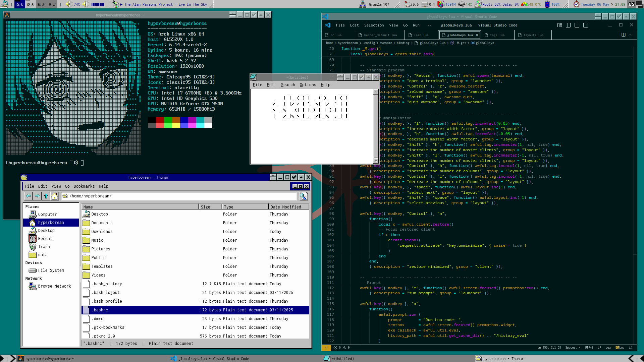The image size is (644, 362).
Task: Open VS Code editor More Actions menu
Action: (x=631, y=35)
